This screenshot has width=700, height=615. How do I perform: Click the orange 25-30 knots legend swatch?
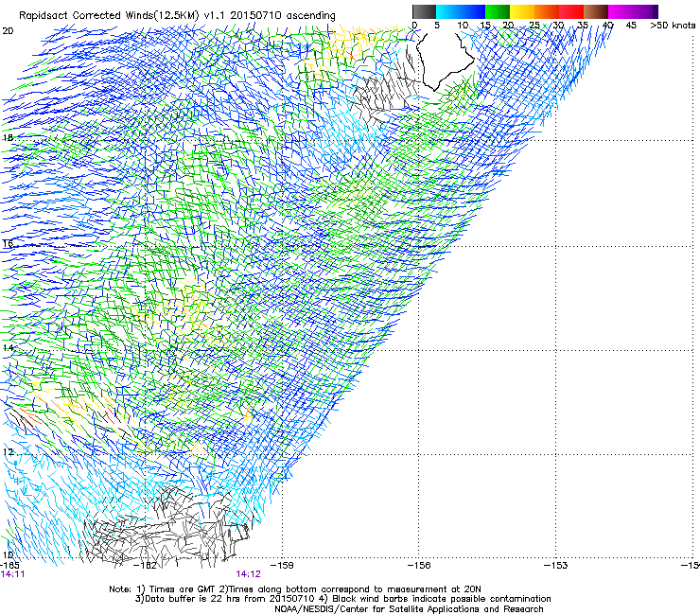(547, 11)
